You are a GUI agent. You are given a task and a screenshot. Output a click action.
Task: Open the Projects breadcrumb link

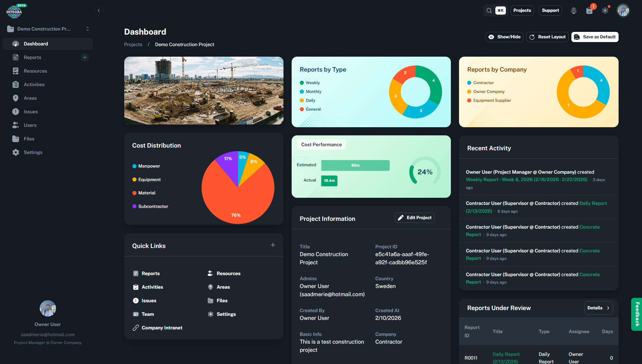133,44
